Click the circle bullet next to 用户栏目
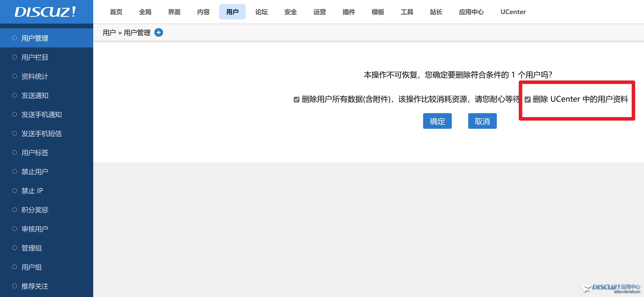Image resolution: width=644 pixels, height=297 pixels. pos(15,57)
